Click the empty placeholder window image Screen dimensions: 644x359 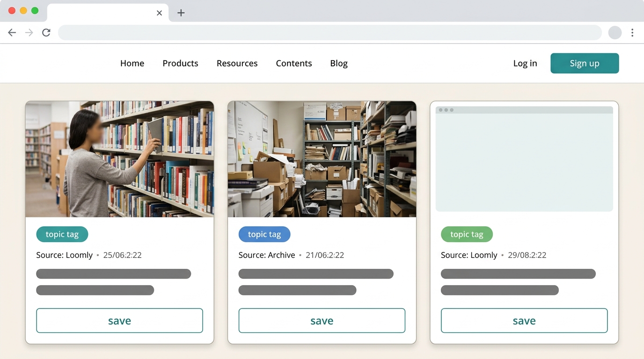(524, 159)
